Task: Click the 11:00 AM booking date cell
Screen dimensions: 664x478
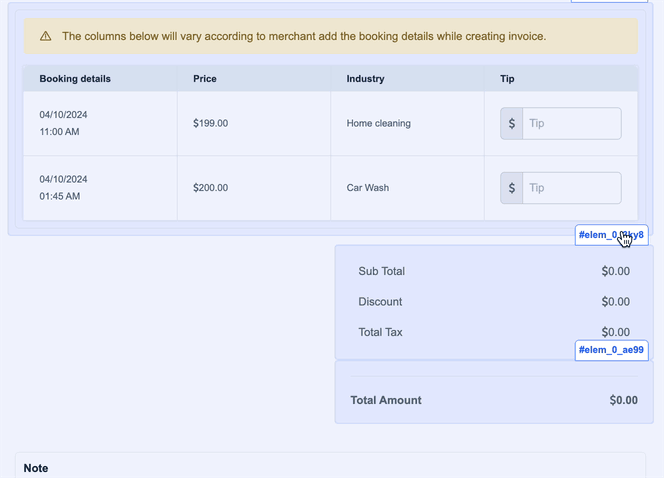Action: 63,123
